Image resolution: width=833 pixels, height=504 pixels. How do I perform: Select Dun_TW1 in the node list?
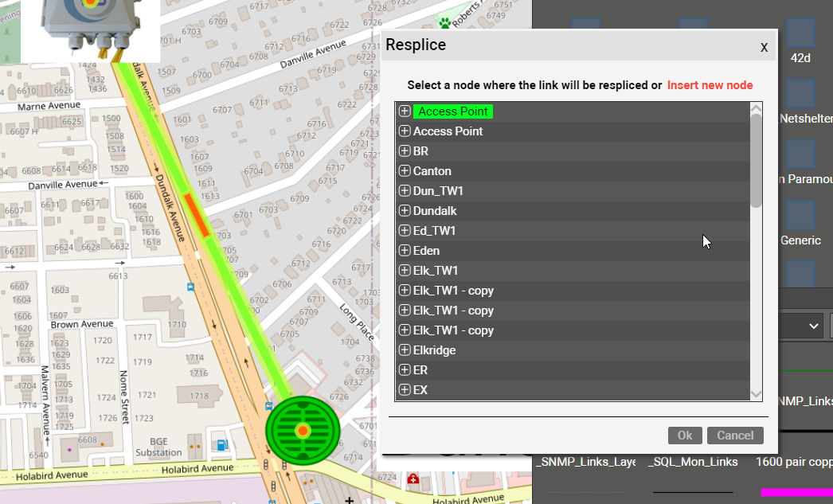tap(438, 191)
